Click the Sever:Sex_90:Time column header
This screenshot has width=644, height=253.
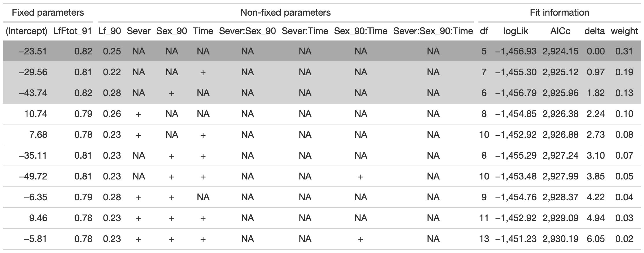433,31
